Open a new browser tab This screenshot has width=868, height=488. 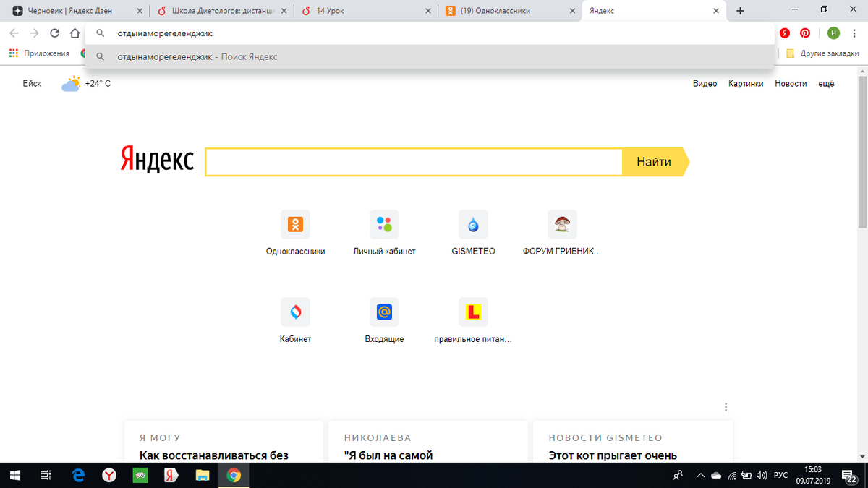click(x=740, y=11)
